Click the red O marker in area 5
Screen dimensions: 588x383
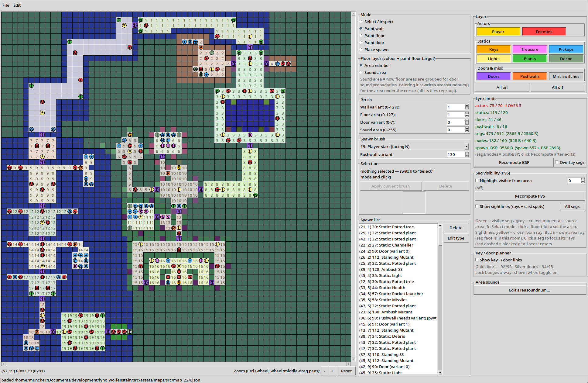(x=141, y=151)
